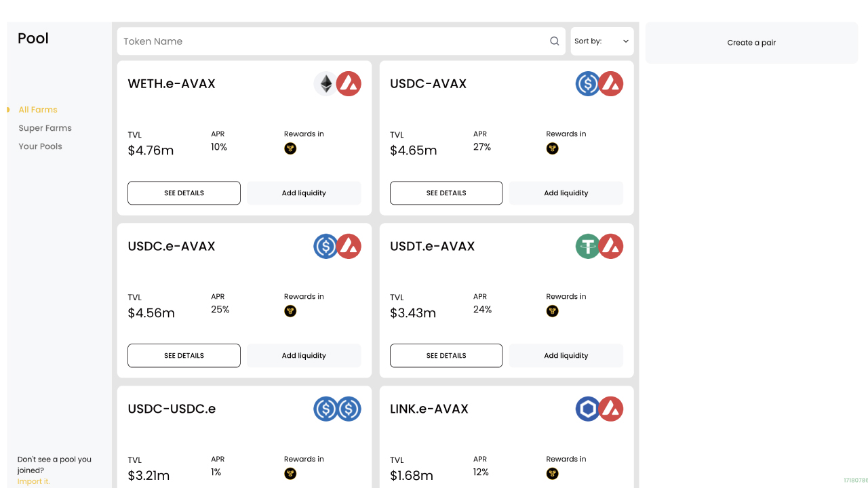
Task: Click reward token icon on USDT.e-AVAX card
Action: pos(553,311)
